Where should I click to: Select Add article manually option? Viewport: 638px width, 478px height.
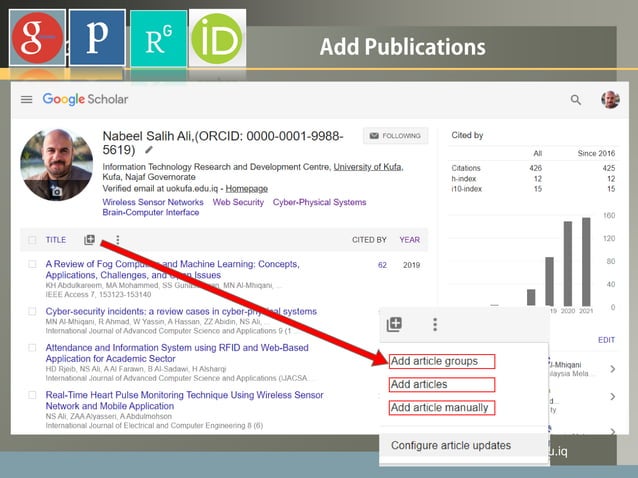click(439, 407)
